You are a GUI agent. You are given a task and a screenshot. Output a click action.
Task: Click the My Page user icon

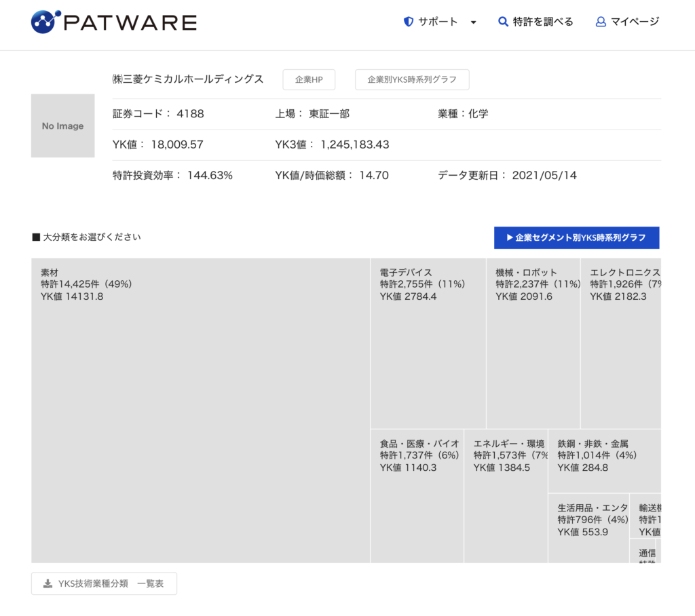(x=600, y=22)
